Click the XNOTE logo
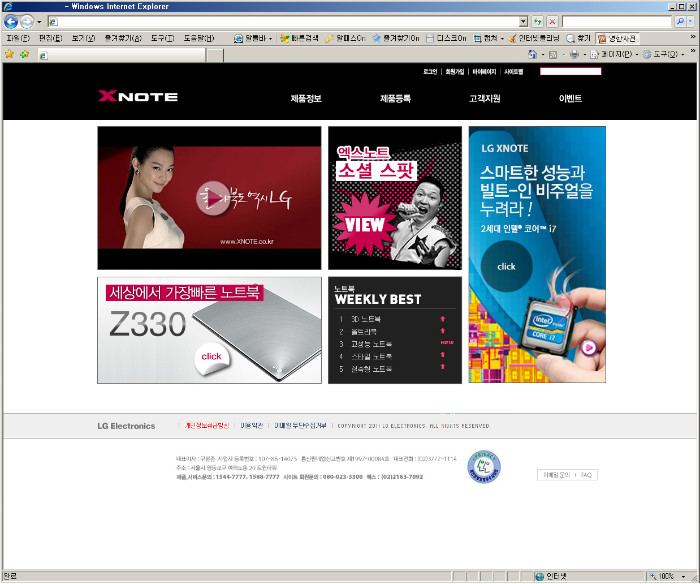 (x=138, y=96)
